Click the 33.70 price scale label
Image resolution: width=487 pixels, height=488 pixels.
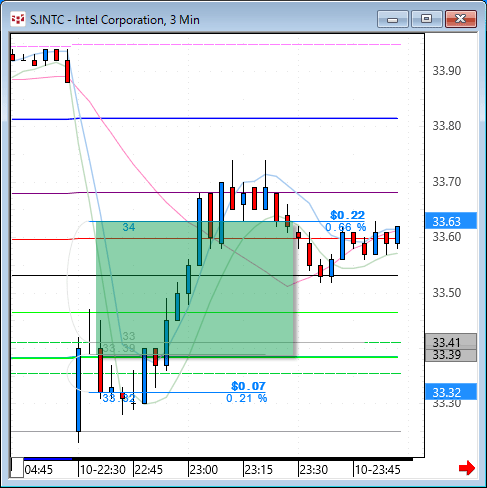pyautogui.click(x=447, y=182)
